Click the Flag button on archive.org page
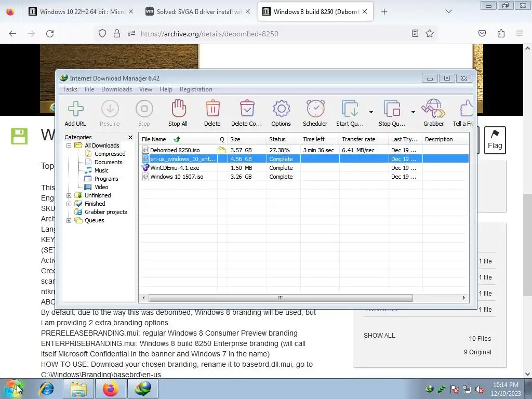Screen dimensions: 532x399 click(x=495, y=140)
